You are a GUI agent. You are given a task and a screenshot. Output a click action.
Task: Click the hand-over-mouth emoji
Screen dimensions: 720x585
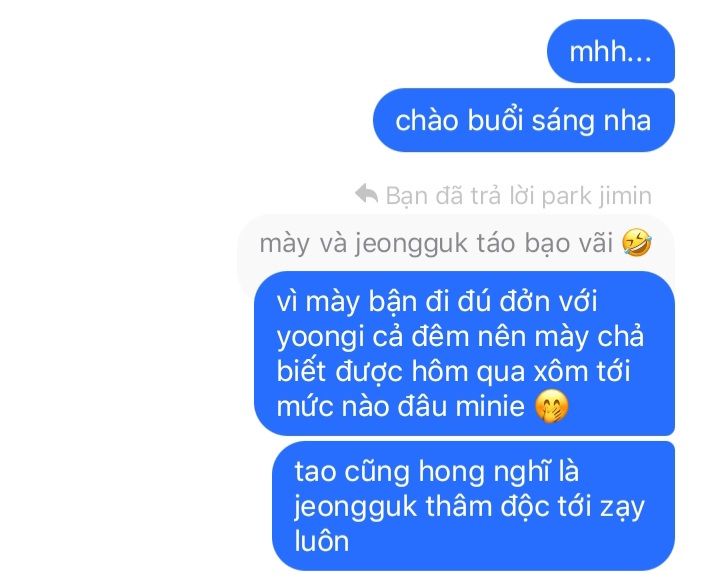[x=552, y=406]
